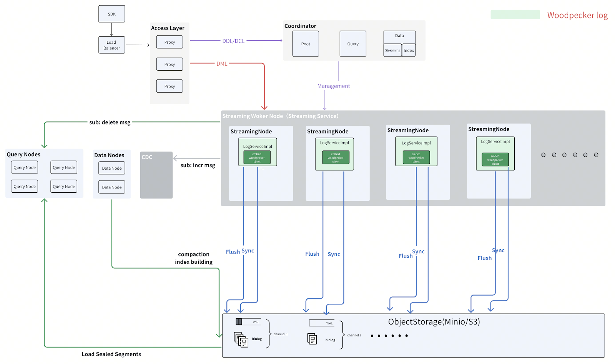Image resolution: width=615 pixels, height=364 pixels.
Task: Click the Management label under Coordinator
Action: [334, 86]
